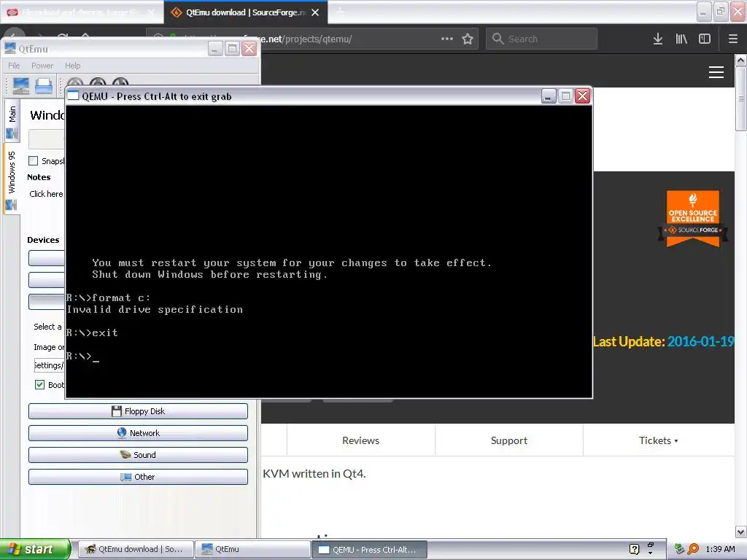Click the Last Update date 2016-01-19
The width and height of the screenshot is (747, 560).
click(x=701, y=341)
